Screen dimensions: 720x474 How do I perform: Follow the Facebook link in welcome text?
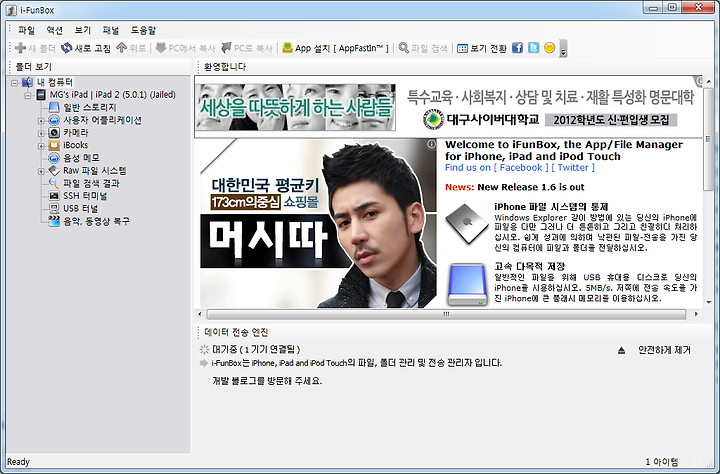521,168
